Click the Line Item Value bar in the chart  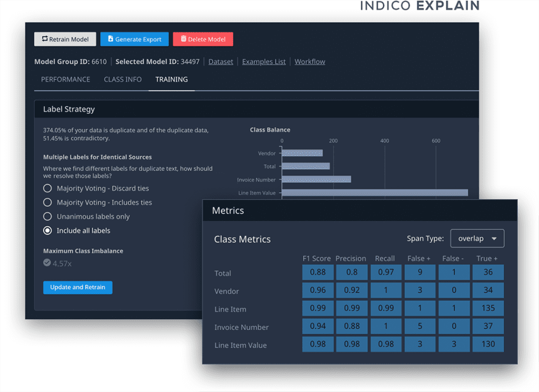(375, 193)
